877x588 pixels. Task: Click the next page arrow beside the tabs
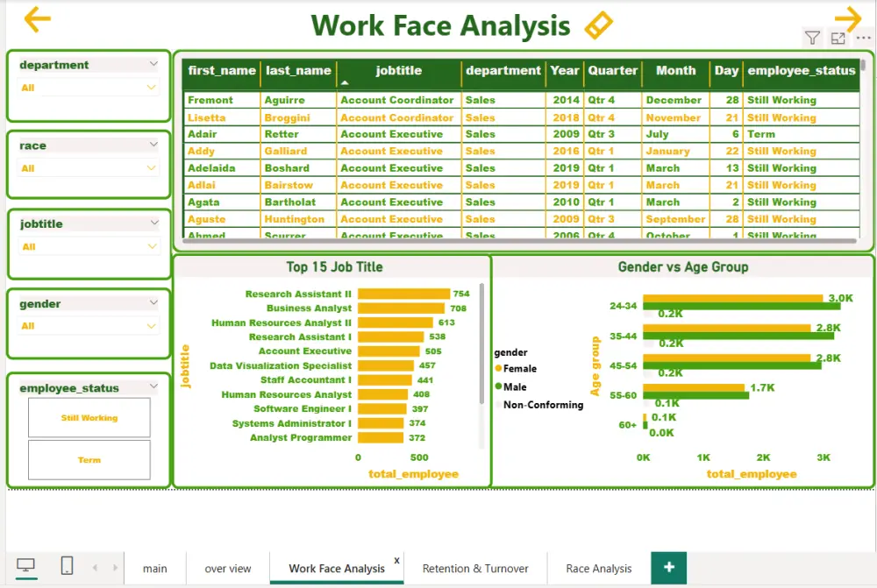[115, 568]
